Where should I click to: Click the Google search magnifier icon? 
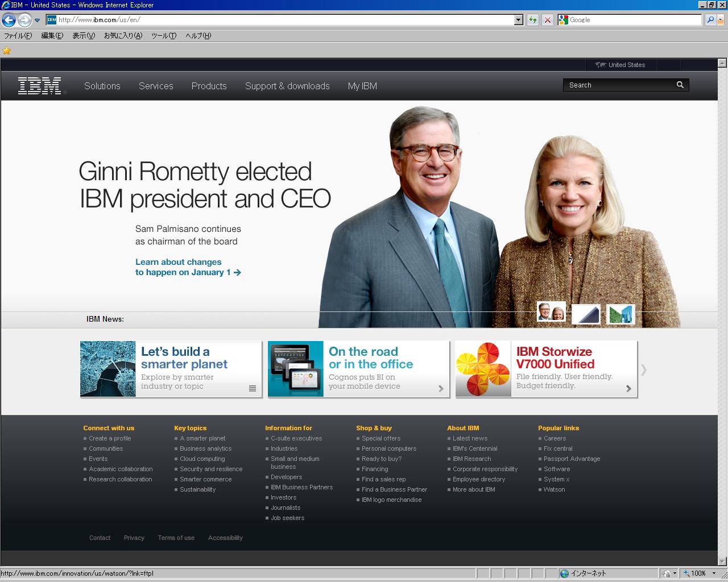tap(710, 20)
